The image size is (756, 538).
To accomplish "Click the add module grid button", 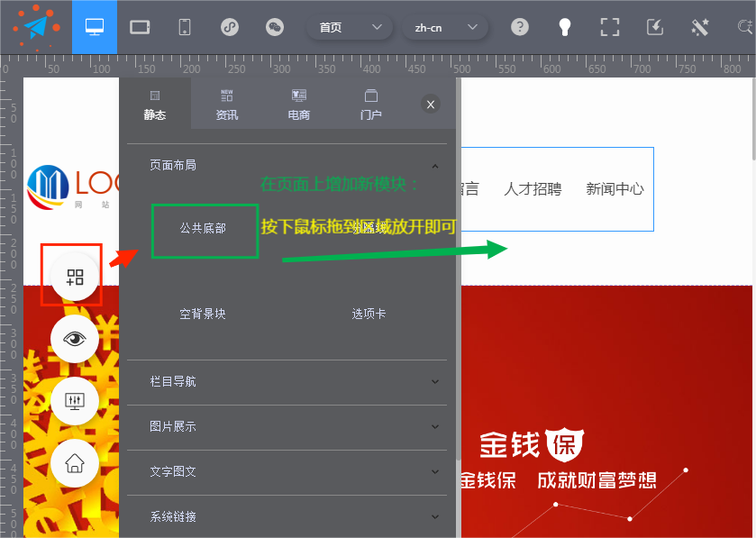I will pos(75,277).
